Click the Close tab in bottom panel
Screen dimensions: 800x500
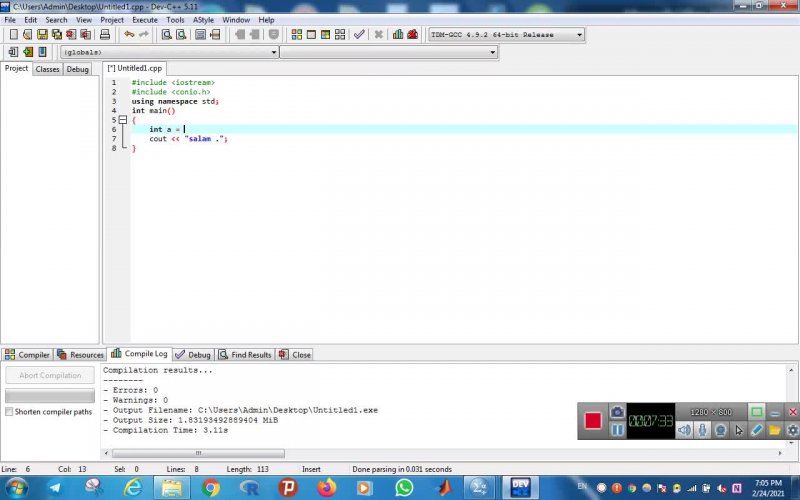point(295,355)
